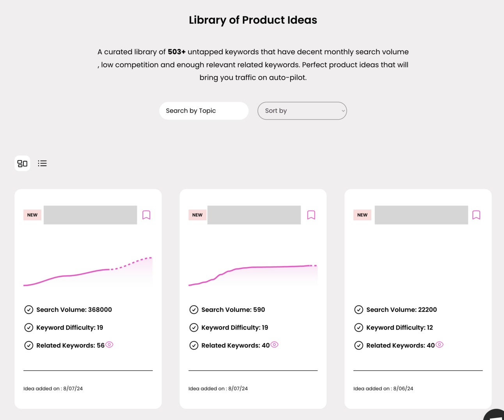Click the NEW label on the rightmost card
Image resolution: width=504 pixels, height=420 pixels.
[x=362, y=215]
